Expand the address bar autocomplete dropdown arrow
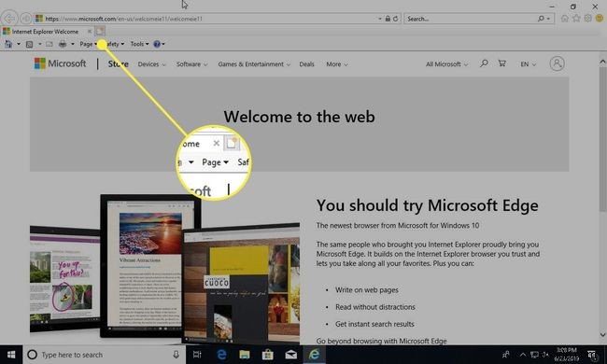 [x=380, y=19]
